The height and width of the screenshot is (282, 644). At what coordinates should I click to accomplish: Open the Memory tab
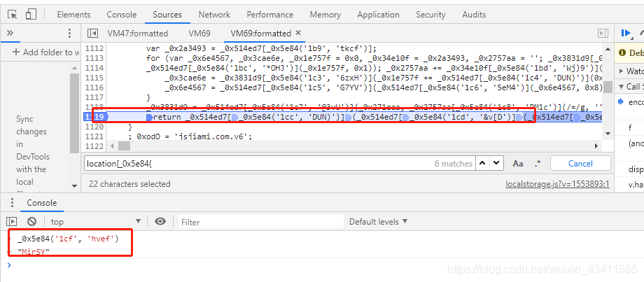[325, 15]
